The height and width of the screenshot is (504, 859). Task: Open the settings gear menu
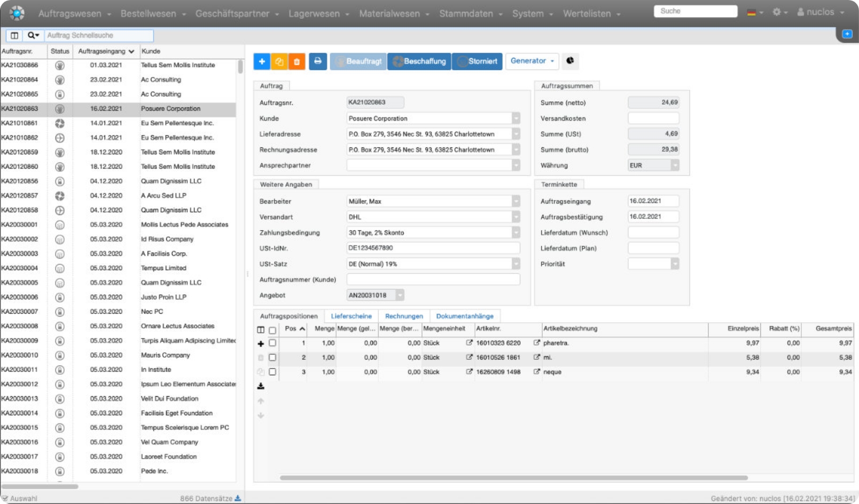[779, 12]
